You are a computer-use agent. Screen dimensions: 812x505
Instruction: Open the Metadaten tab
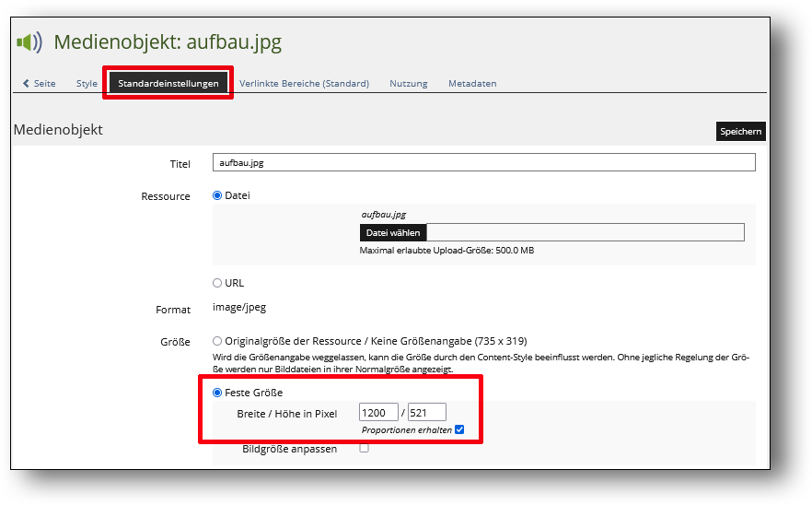click(472, 84)
